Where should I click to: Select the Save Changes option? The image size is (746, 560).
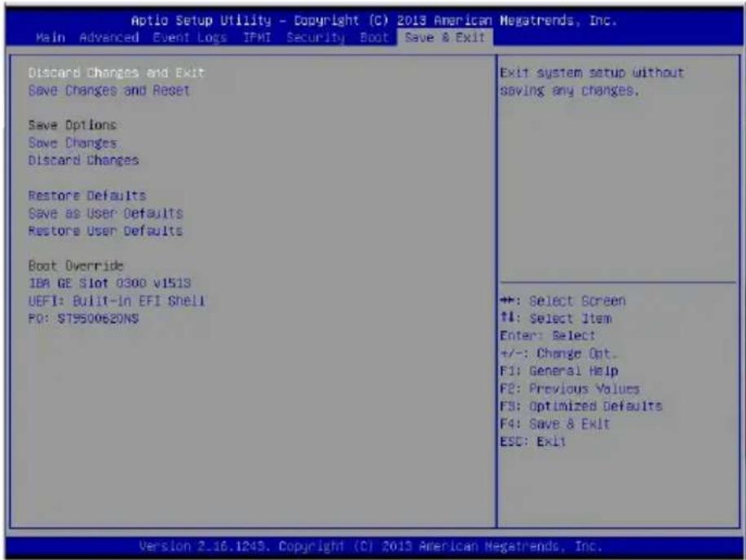pyautogui.click(x=73, y=143)
